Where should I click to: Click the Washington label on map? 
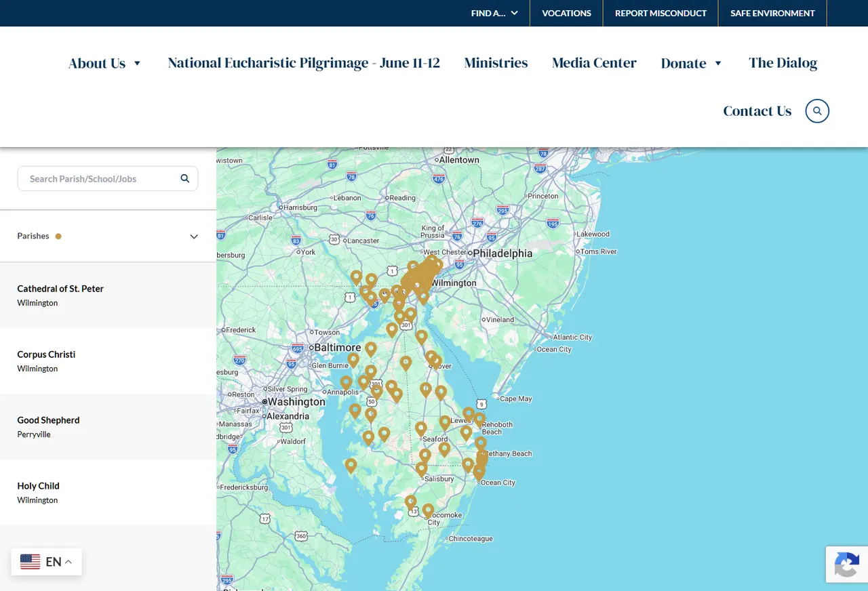click(x=296, y=401)
